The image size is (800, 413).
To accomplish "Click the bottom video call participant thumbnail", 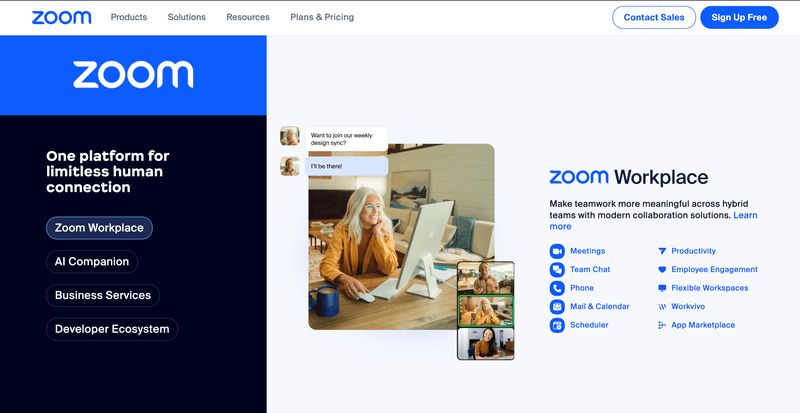I will pos(486,344).
